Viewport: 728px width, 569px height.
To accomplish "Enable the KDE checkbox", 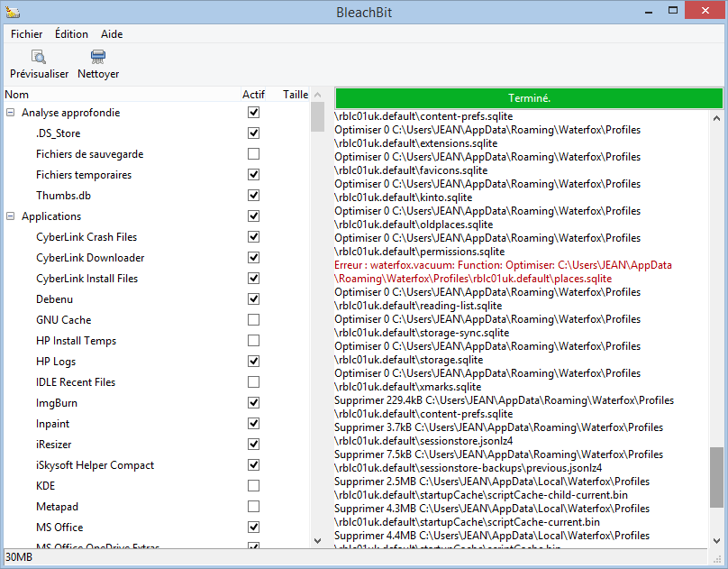I will point(253,486).
